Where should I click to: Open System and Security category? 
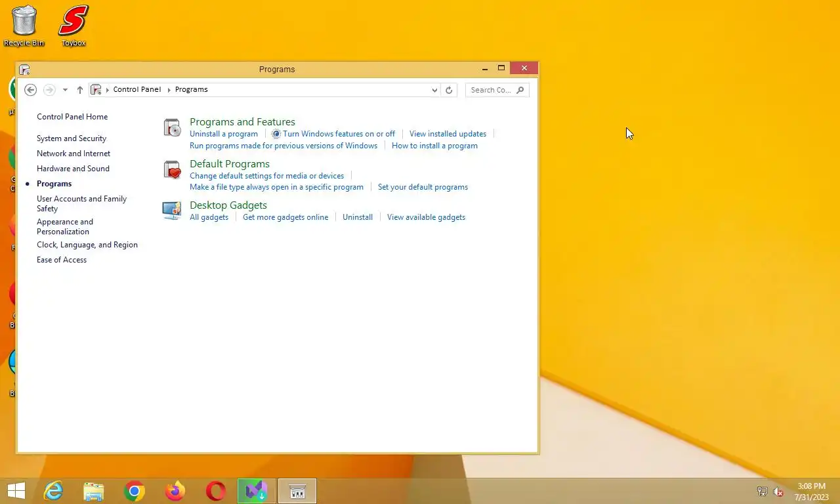point(72,138)
